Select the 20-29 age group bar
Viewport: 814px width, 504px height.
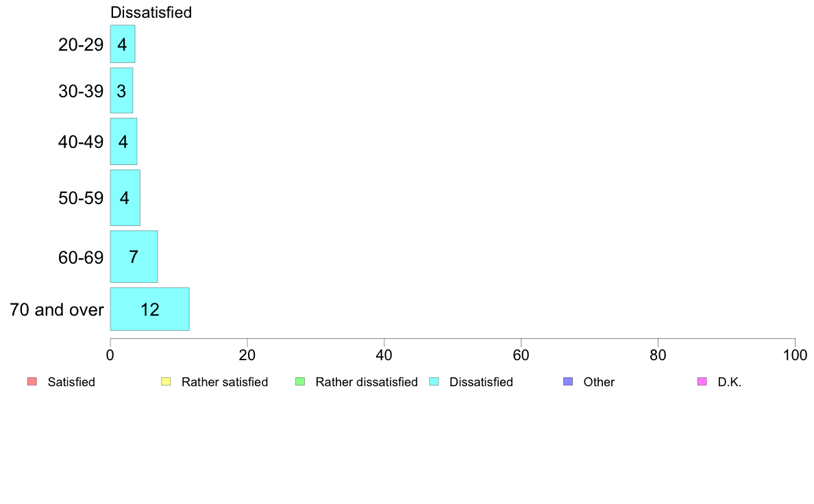(x=123, y=45)
